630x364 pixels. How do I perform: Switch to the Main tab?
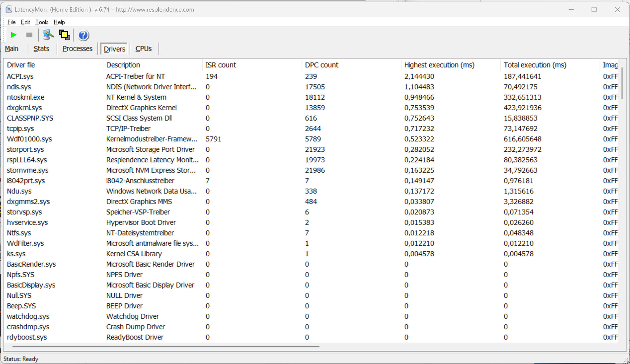point(12,49)
